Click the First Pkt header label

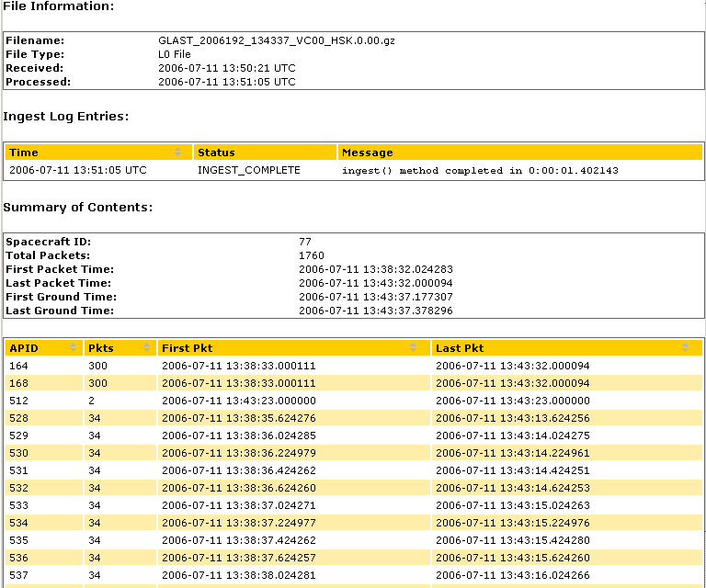(187, 348)
